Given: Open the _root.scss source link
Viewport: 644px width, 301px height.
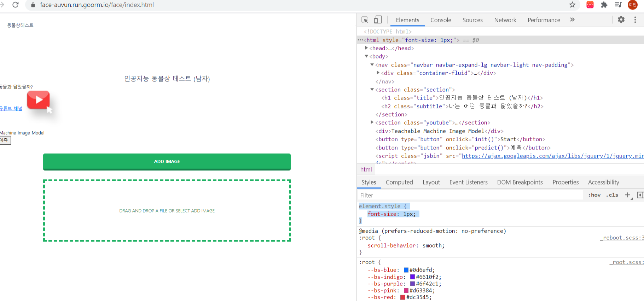Looking at the screenshot, I should (626, 262).
